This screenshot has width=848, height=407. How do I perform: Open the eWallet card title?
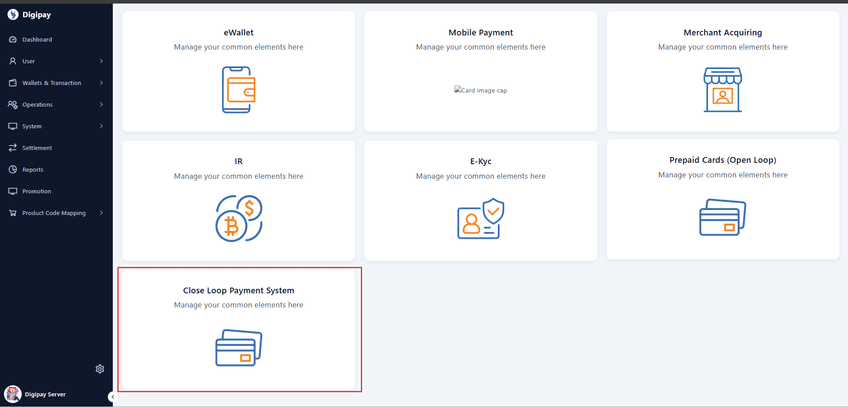238,32
